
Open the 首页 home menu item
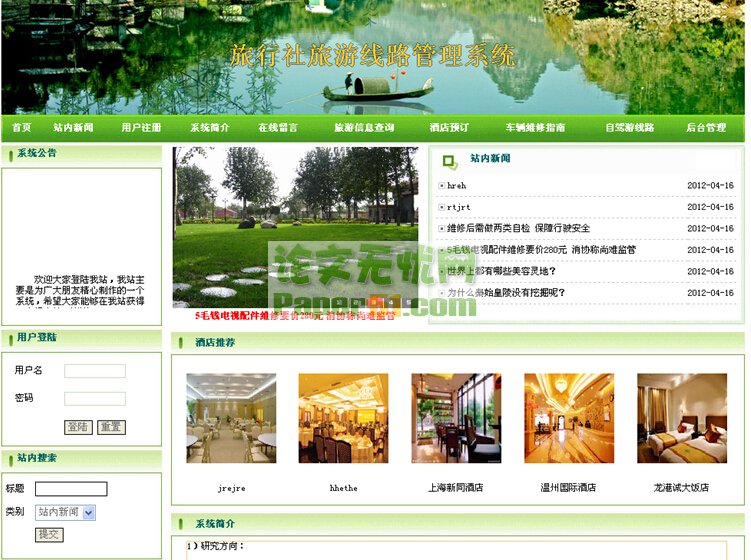click(x=21, y=128)
